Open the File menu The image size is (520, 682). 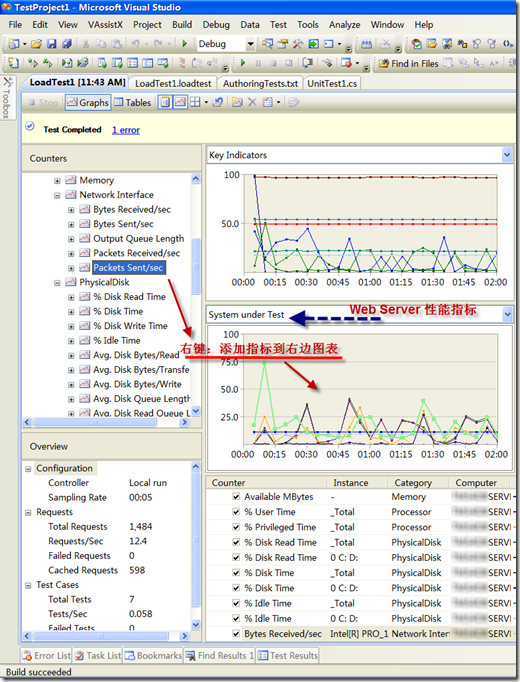15,25
